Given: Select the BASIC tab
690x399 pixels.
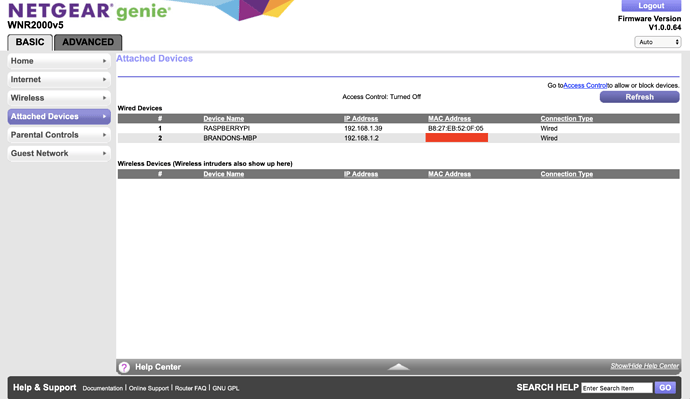Looking at the screenshot, I should tap(30, 42).
